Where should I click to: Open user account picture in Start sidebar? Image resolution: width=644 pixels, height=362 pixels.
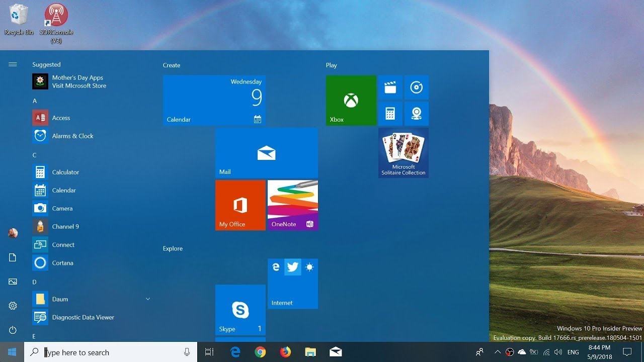[13, 233]
